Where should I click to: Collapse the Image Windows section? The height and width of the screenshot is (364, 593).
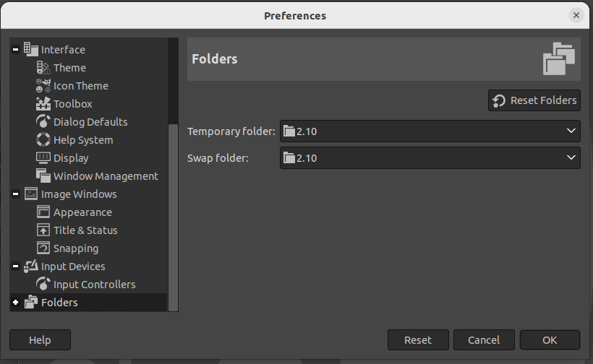pyautogui.click(x=16, y=194)
